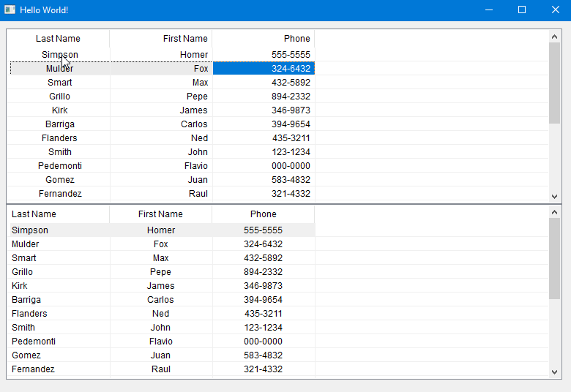
Task: Click Phone column header in lower table
Action: click(x=263, y=214)
